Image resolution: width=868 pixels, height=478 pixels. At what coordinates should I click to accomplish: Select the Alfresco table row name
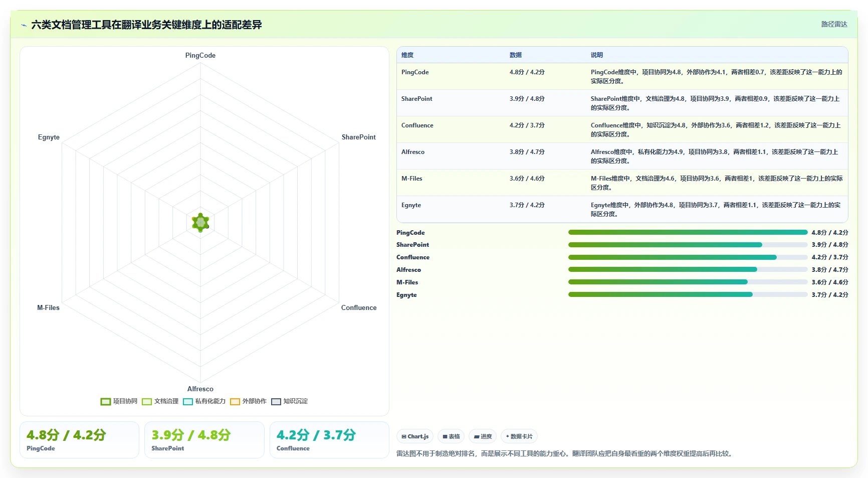413,152
